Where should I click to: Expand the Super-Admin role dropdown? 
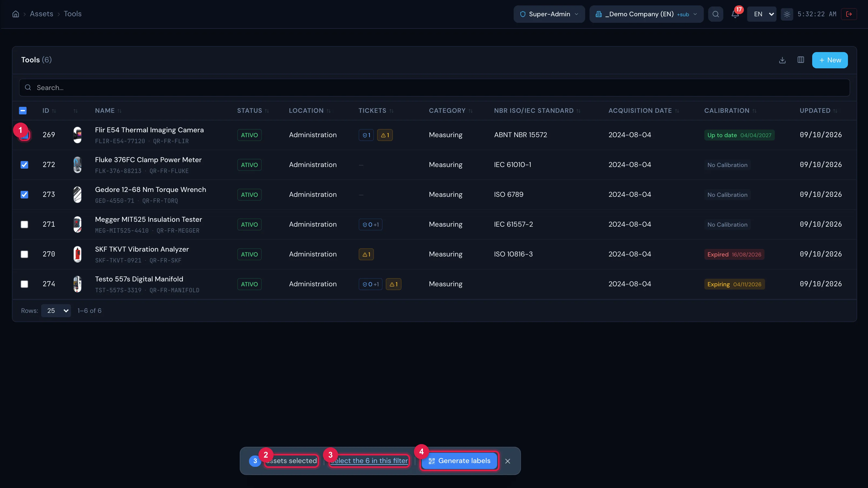(549, 14)
